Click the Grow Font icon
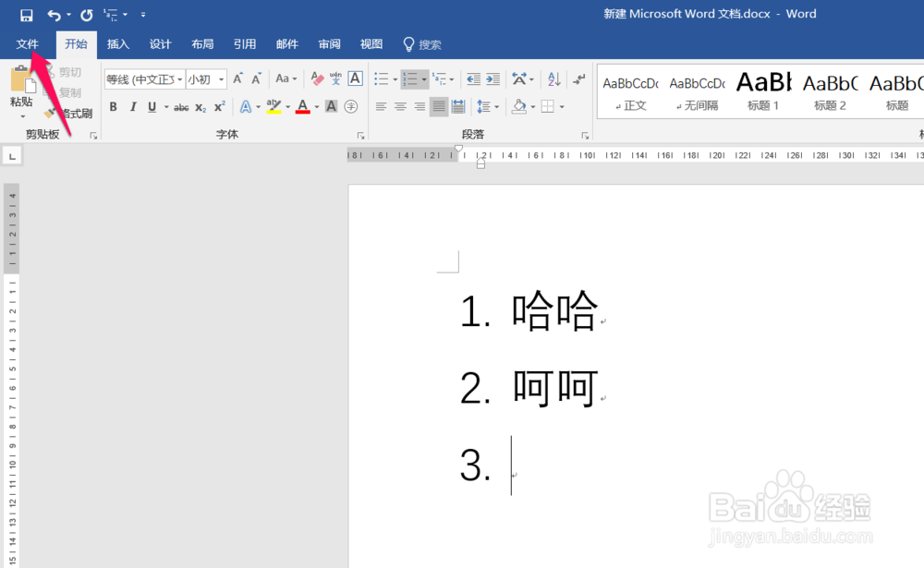The image size is (924, 568). pos(237,79)
